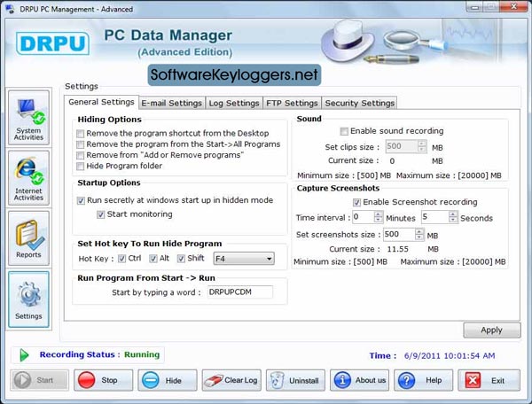Toggle the Ctrl hot key checkbox
The width and height of the screenshot is (532, 404).
(121, 259)
